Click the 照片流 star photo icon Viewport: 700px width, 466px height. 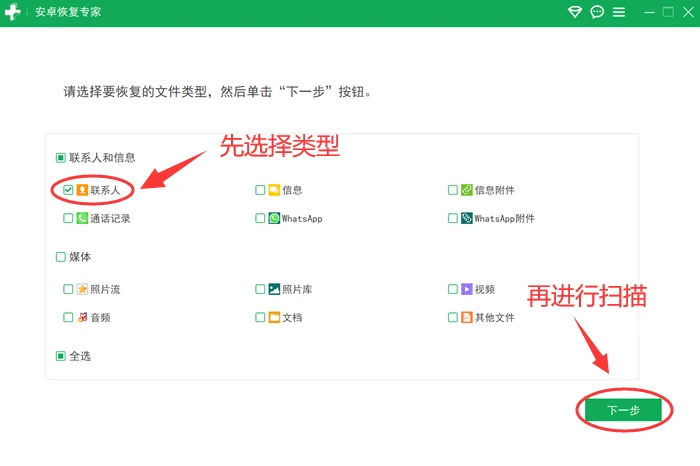[x=82, y=289]
